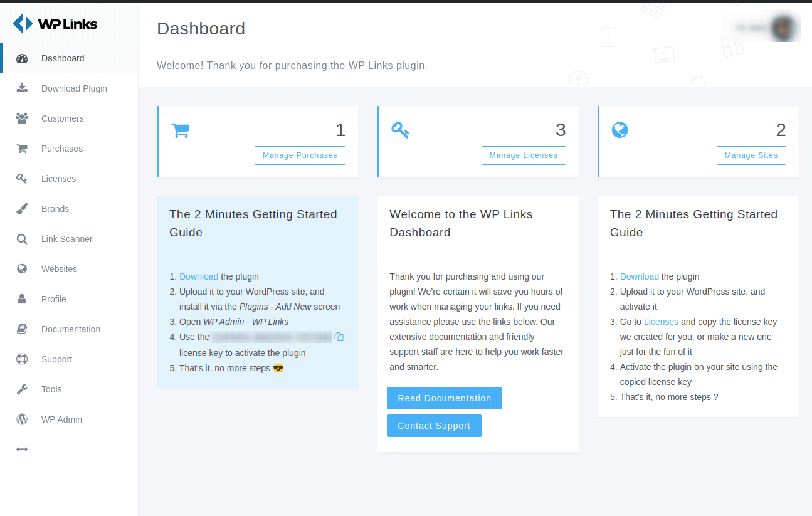Click "Welcome to the WP Links Dashboard" heading

[x=461, y=223]
